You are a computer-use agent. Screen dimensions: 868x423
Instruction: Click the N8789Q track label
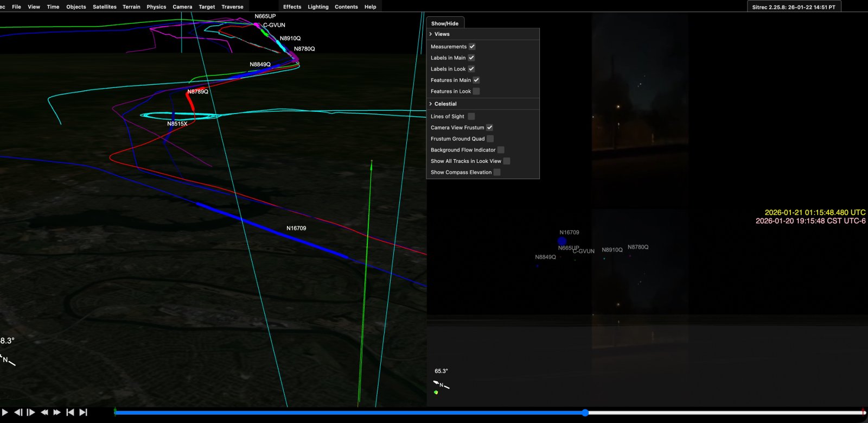[197, 92]
